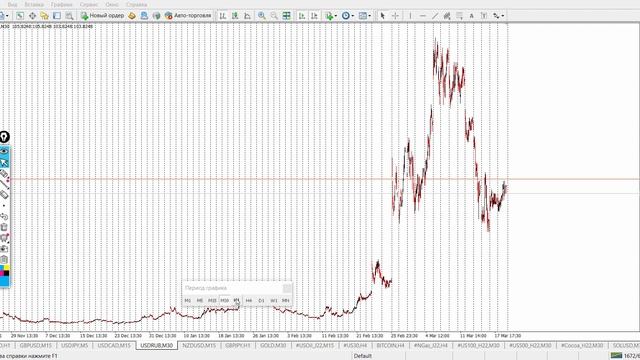Open the Окно menu

pos(112,4)
